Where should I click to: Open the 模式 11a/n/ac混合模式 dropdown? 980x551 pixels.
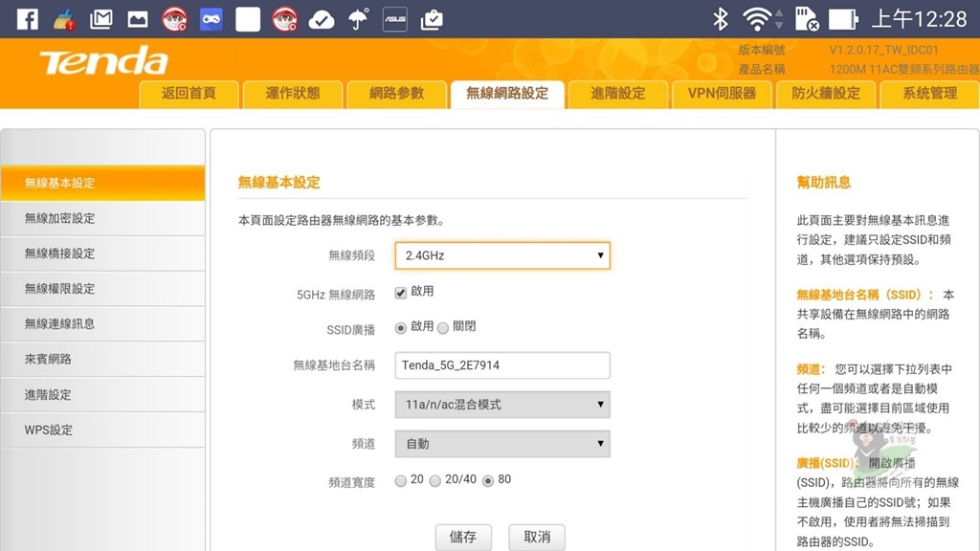[502, 405]
